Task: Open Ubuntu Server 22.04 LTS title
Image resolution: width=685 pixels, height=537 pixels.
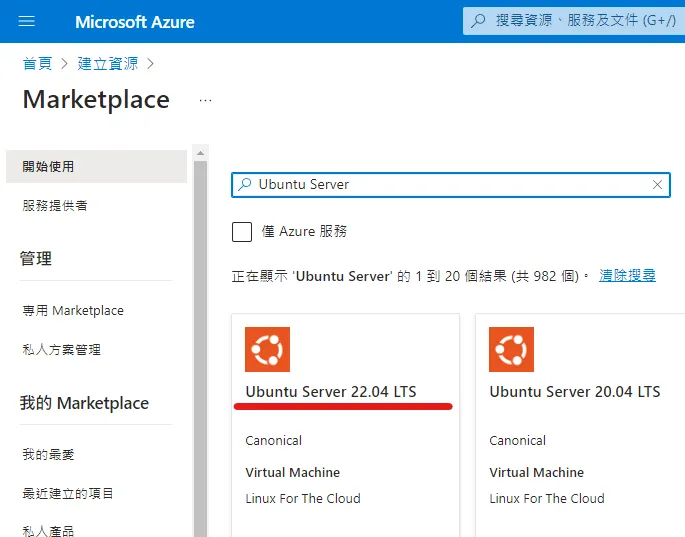Action: [331, 392]
